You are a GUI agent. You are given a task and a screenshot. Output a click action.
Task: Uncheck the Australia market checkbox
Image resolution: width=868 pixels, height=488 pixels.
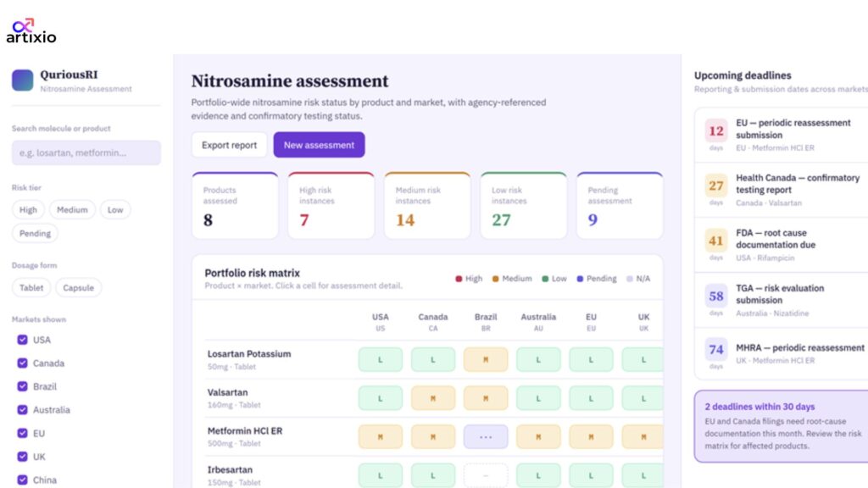22,409
